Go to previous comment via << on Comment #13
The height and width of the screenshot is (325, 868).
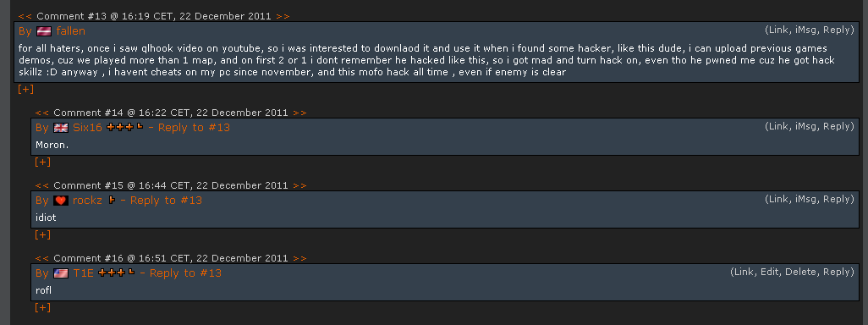pyautogui.click(x=25, y=16)
